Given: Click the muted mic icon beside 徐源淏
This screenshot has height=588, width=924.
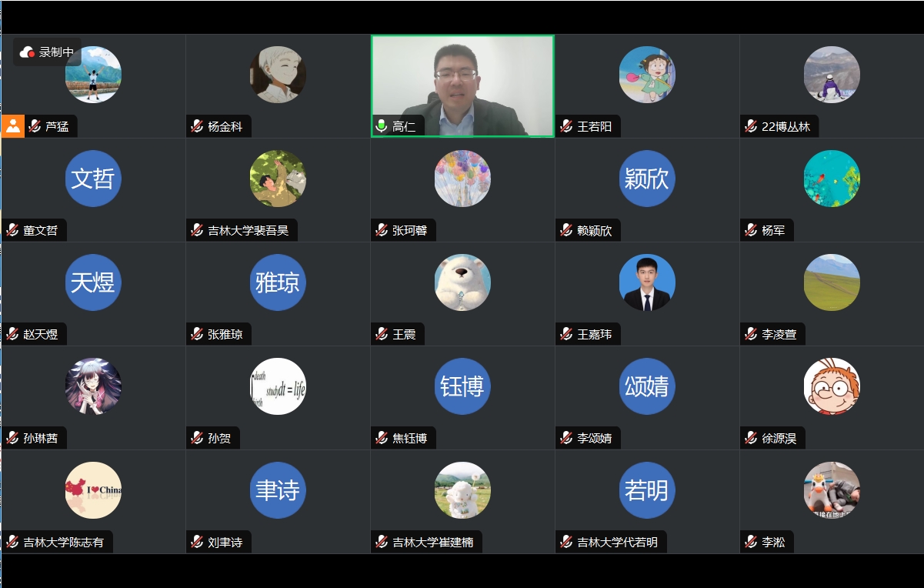Looking at the screenshot, I should click(751, 438).
